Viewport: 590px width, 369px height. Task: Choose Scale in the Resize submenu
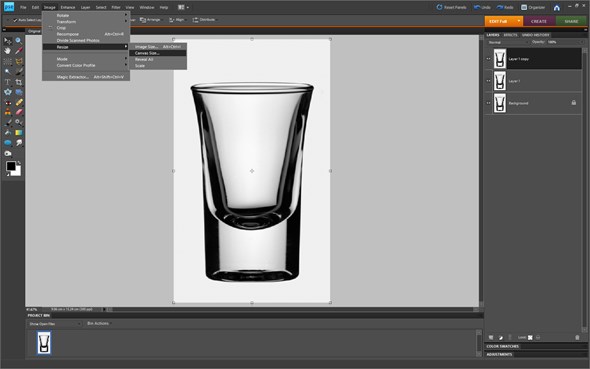(x=158, y=66)
